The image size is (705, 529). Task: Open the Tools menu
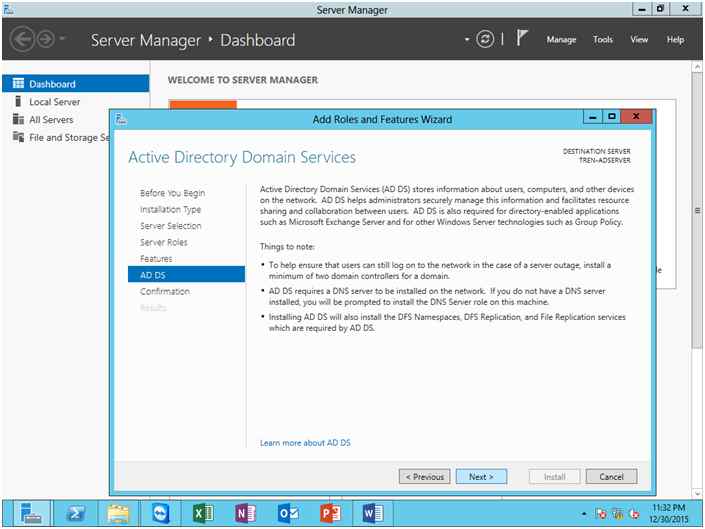(602, 40)
